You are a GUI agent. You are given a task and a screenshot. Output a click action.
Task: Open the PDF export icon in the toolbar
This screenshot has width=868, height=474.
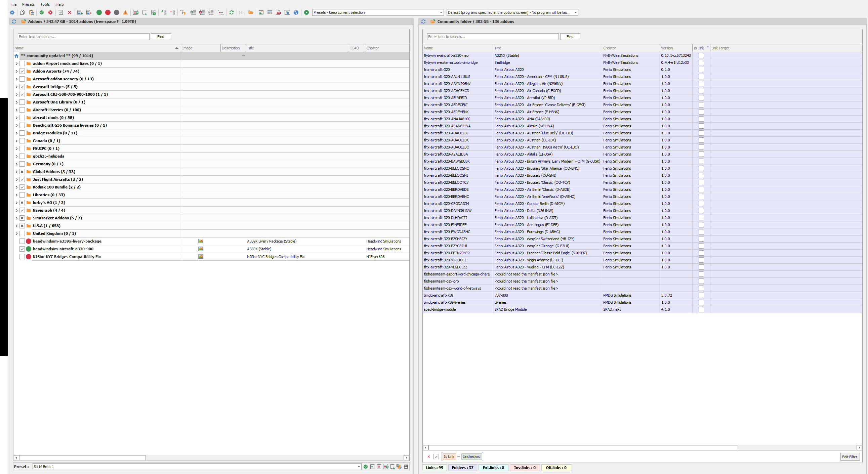click(x=279, y=12)
